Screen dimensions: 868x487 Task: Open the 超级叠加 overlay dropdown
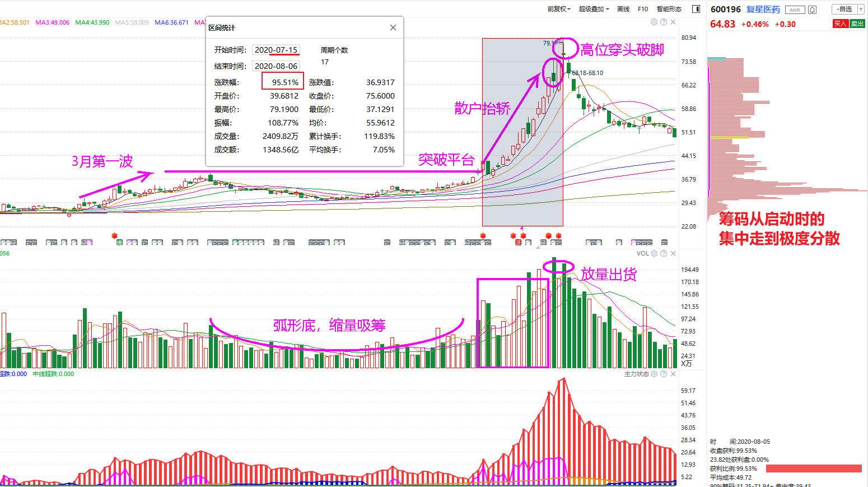pyautogui.click(x=594, y=9)
